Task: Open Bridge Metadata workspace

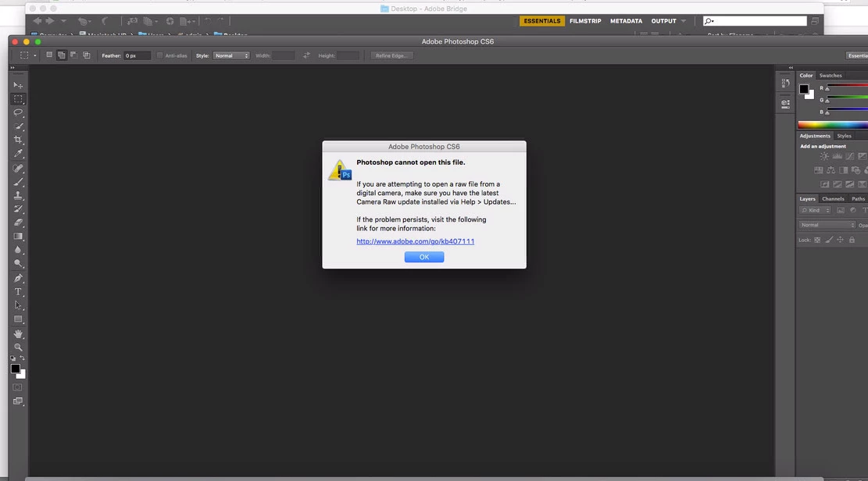Action: [x=626, y=21]
